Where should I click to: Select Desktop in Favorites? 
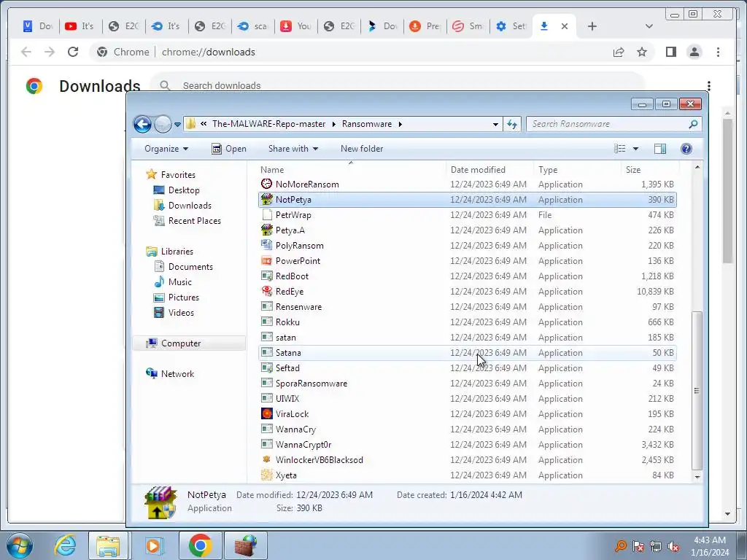coord(184,190)
